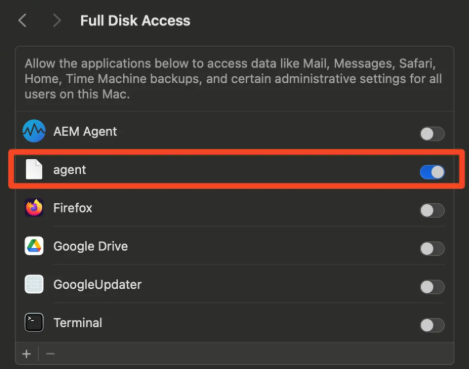The image size is (469, 369).
Task: Select the Terminal list entry name
Action: [x=78, y=323]
